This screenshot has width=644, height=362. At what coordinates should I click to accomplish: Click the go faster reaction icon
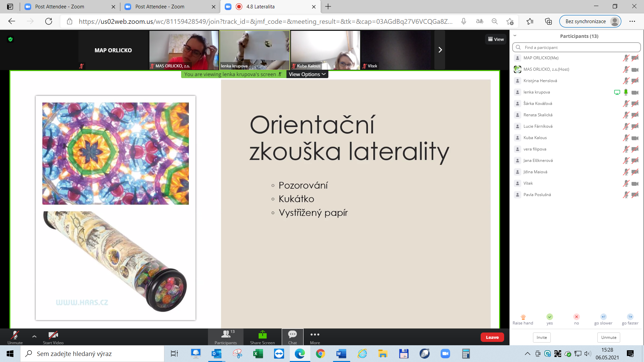click(630, 317)
